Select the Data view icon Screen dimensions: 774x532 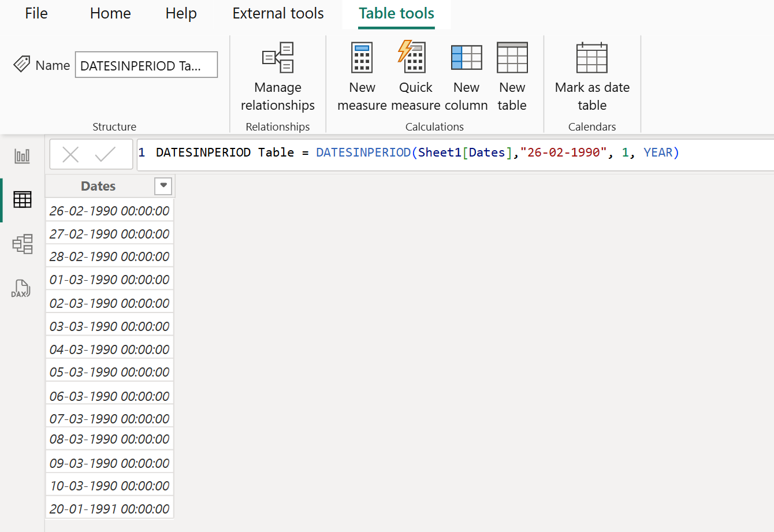(22, 199)
